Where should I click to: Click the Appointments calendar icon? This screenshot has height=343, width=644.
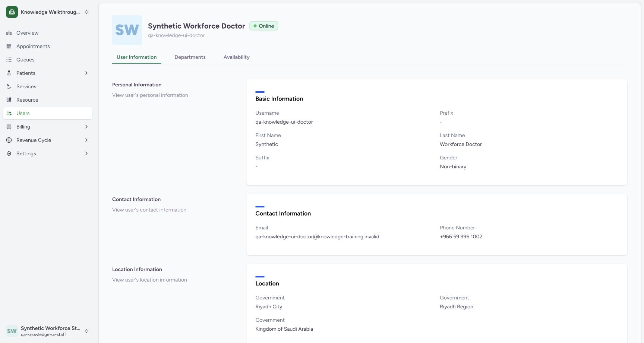9,46
